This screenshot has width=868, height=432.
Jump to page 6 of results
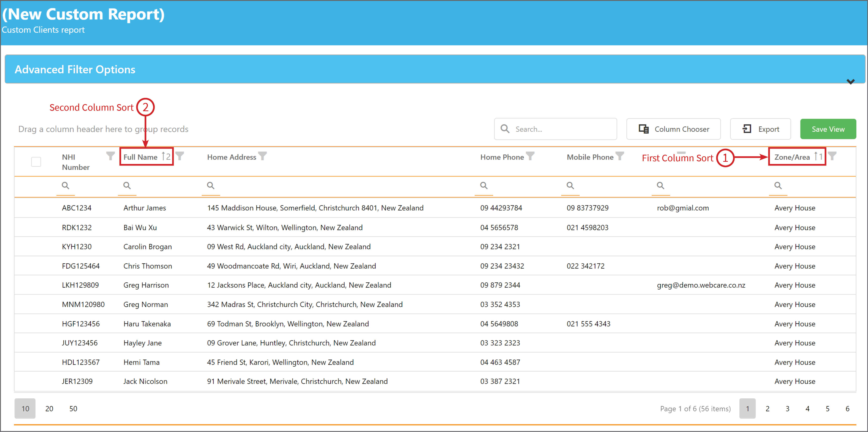pos(848,408)
